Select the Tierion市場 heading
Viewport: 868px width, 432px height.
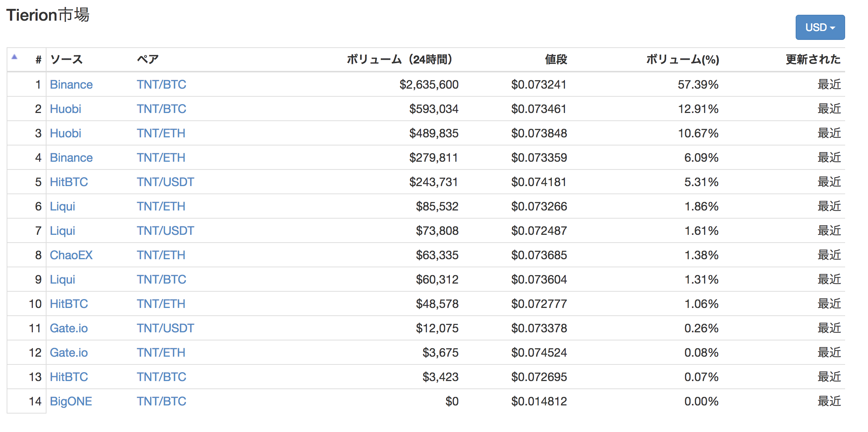click(48, 15)
